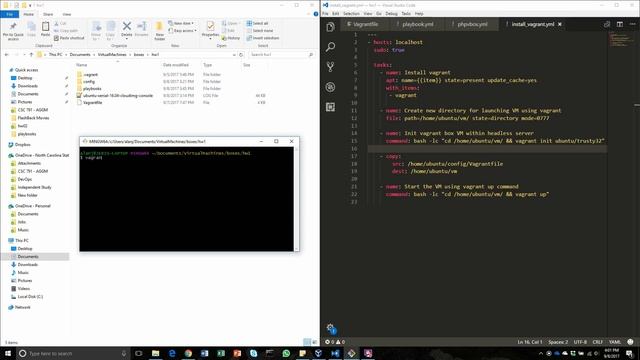640x360 pixels.
Task: Click the Properties icon in the ribbon
Action: [x=210, y=27]
